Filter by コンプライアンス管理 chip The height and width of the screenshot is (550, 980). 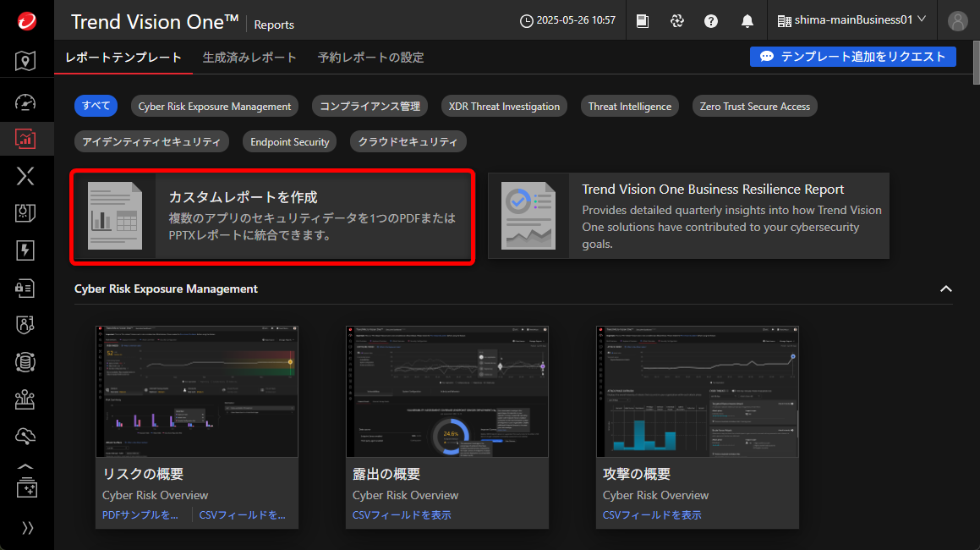(370, 107)
